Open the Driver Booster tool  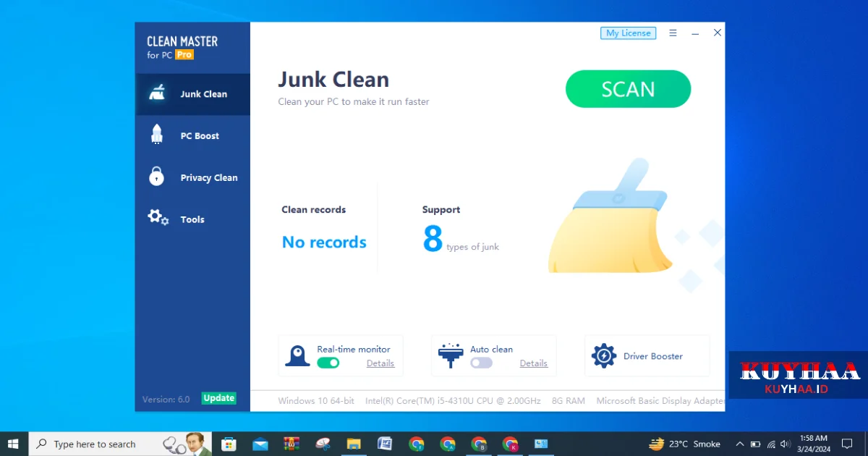click(x=647, y=355)
